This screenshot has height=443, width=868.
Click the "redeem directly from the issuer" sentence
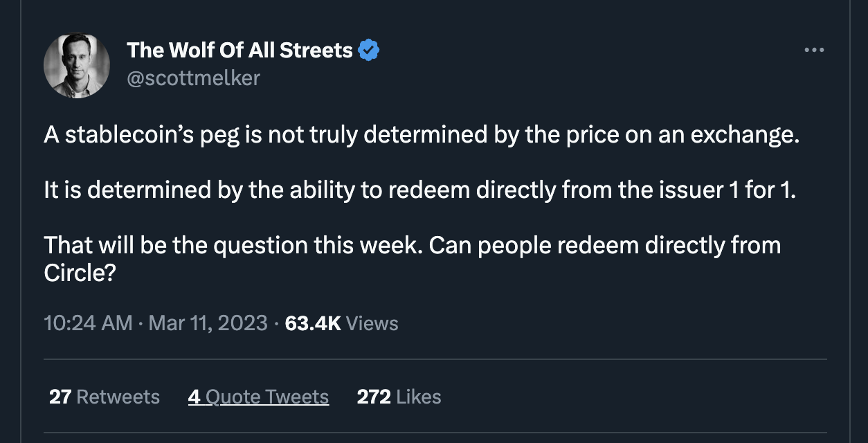420,190
